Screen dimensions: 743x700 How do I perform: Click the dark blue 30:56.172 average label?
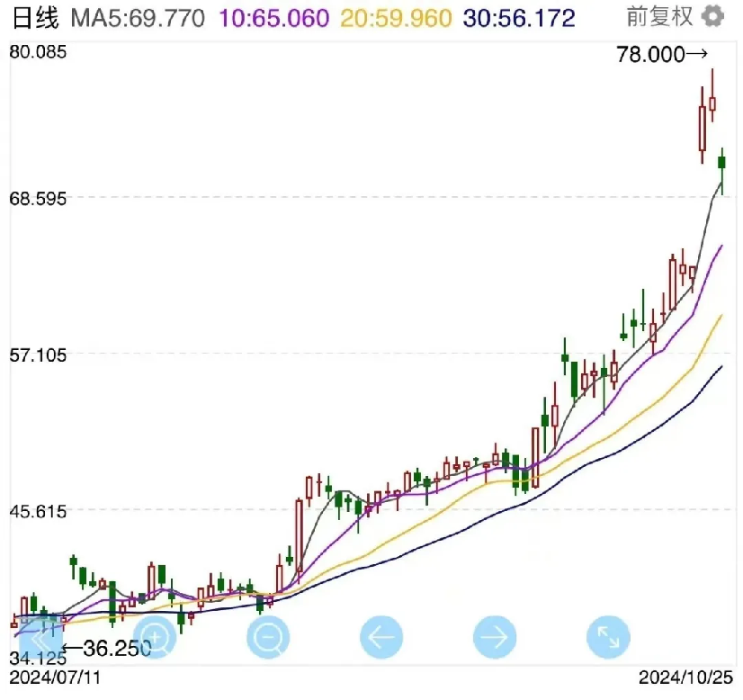tap(519, 19)
